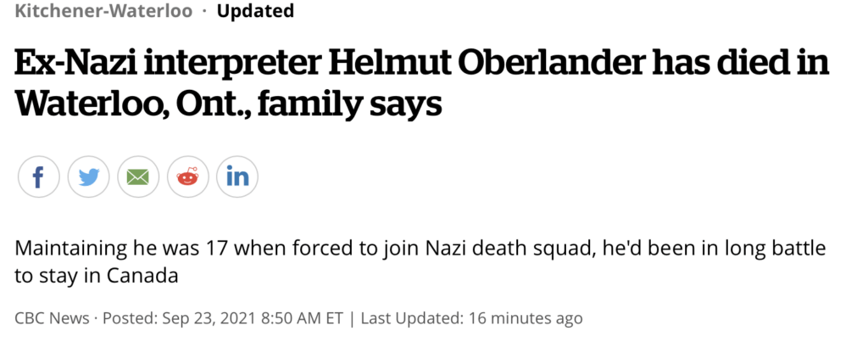The image size is (868, 342).
Task: Share article on LinkedIn icon
Action: pyautogui.click(x=237, y=177)
